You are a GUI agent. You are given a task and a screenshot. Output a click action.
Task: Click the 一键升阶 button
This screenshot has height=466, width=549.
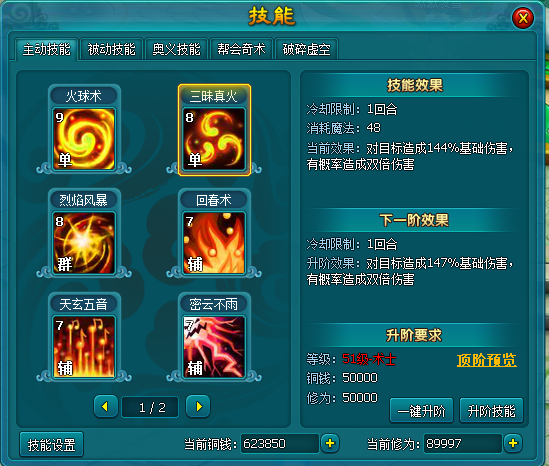422,411
